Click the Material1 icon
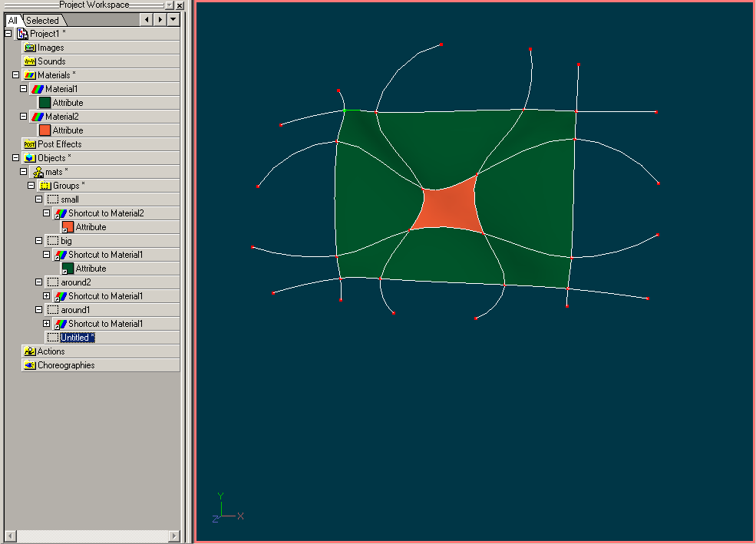Viewport: 756px width, 544px height. coord(38,89)
